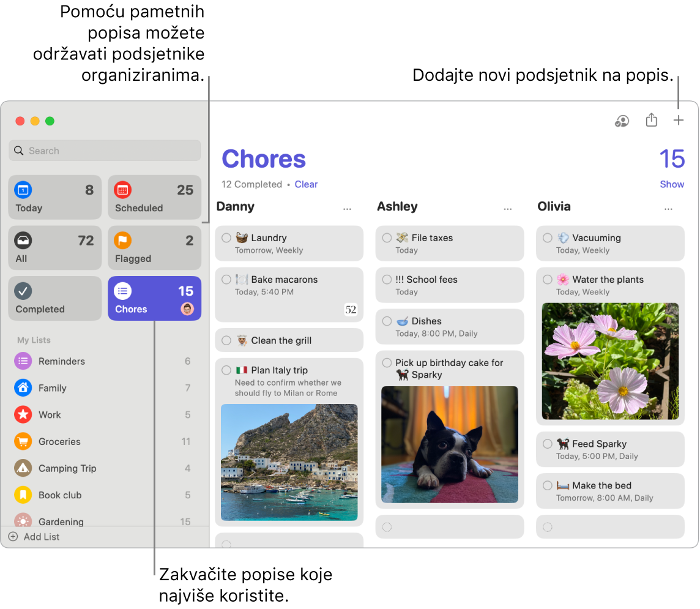Mark Laundry reminder as complete

click(x=226, y=237)
